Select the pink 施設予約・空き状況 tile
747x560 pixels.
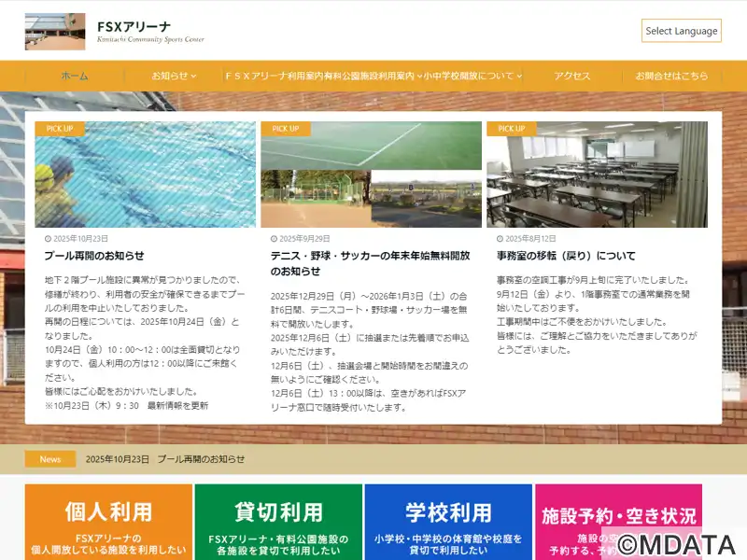coord(618,522)
